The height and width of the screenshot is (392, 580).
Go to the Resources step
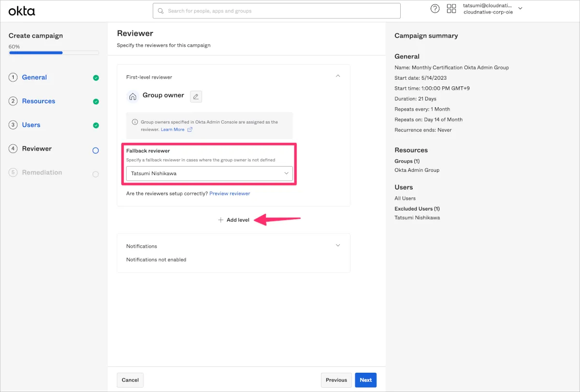(39, 101)
